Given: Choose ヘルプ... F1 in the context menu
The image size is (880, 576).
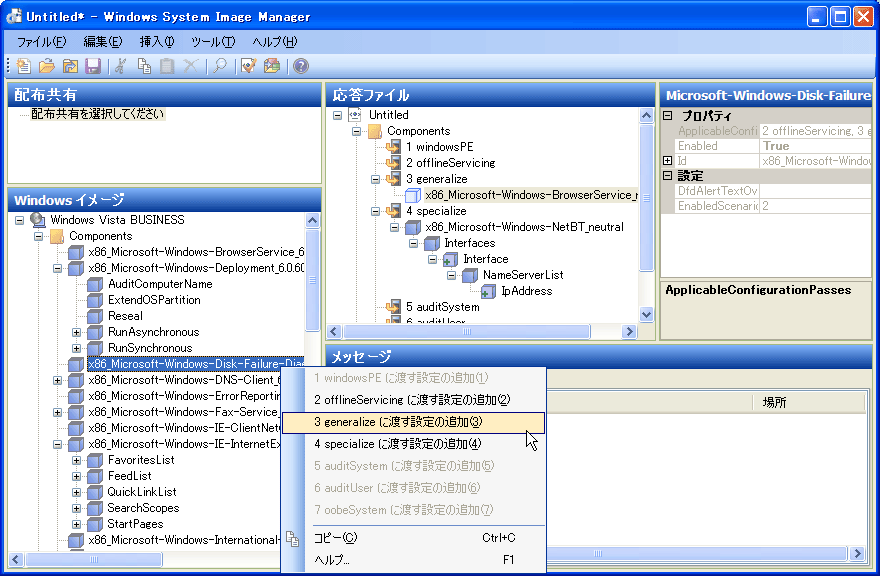Looking at the screenshot, I should click(x=413, y=560).
